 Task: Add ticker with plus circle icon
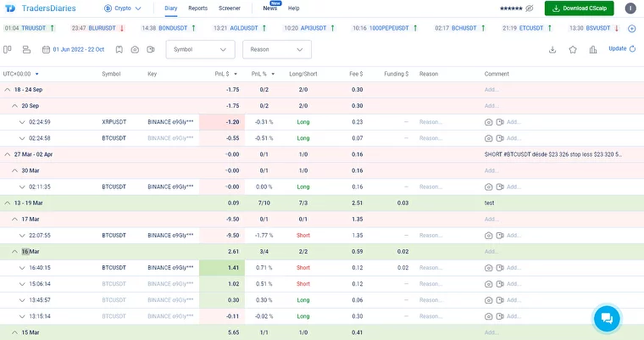tap(633, 28)
